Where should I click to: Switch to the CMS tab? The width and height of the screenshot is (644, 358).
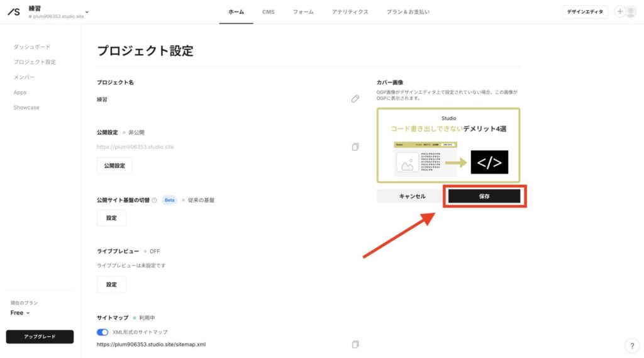[269, 12]
